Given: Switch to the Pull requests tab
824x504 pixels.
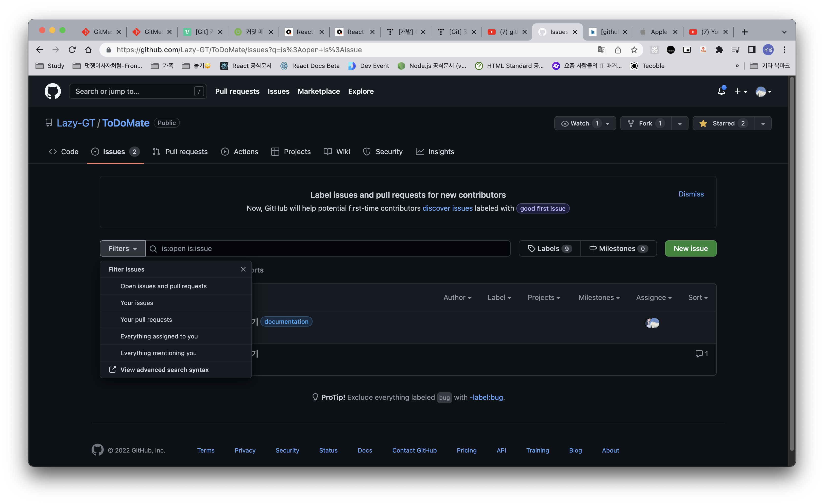Looking at the screenshot, I should tap(180, 151).
